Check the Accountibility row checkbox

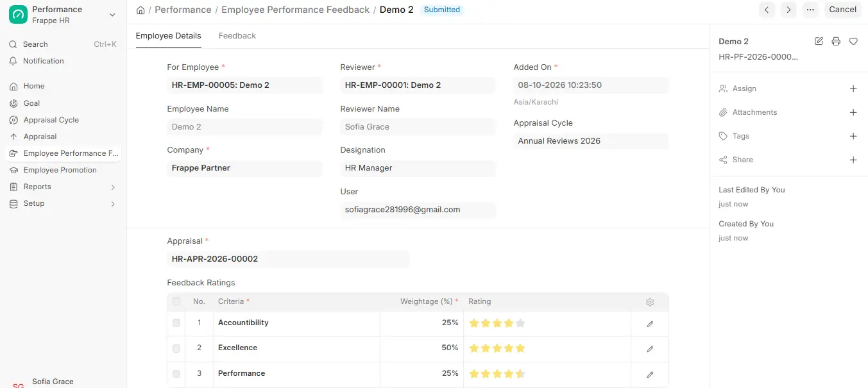[176, 323]
